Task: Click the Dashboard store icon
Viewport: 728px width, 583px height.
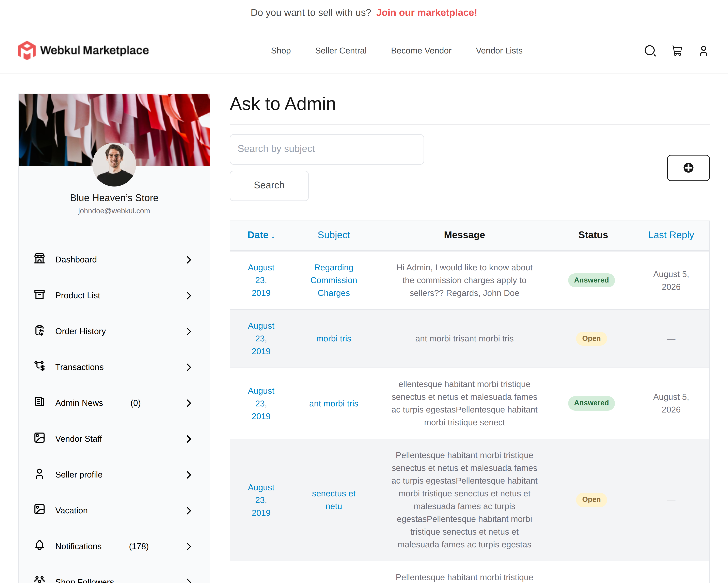Action: coord(39,259)
